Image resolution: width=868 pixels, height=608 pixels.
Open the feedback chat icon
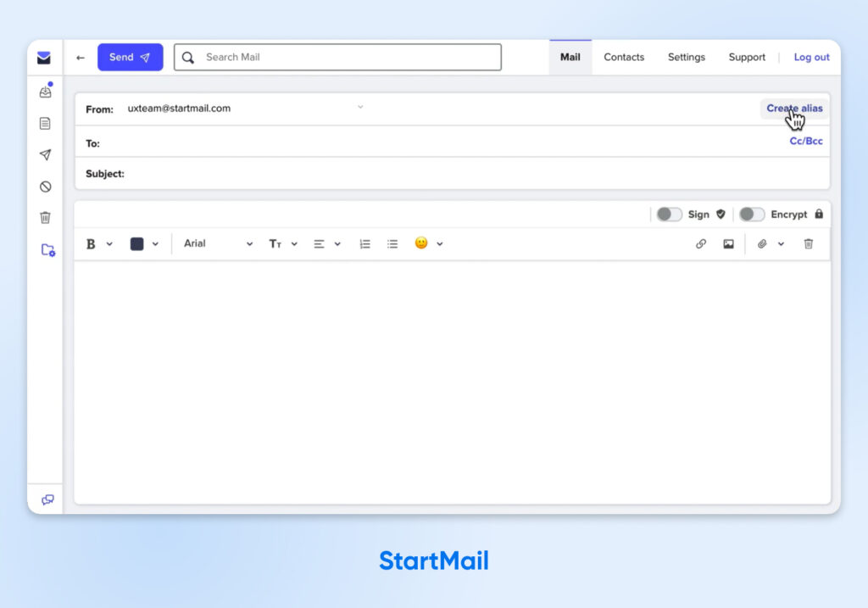tap(47, 499)
